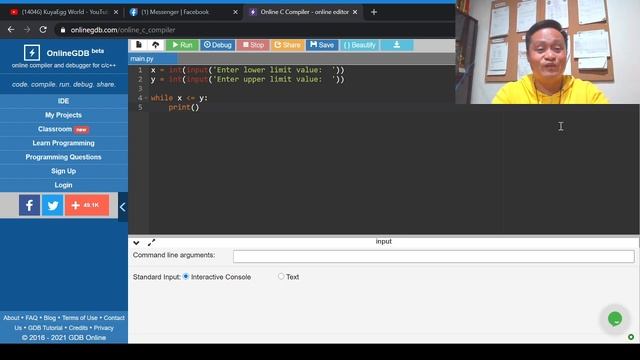Open the FAQ footer link
The width and height of the screenshot is (640, 360).
point(31,318)
